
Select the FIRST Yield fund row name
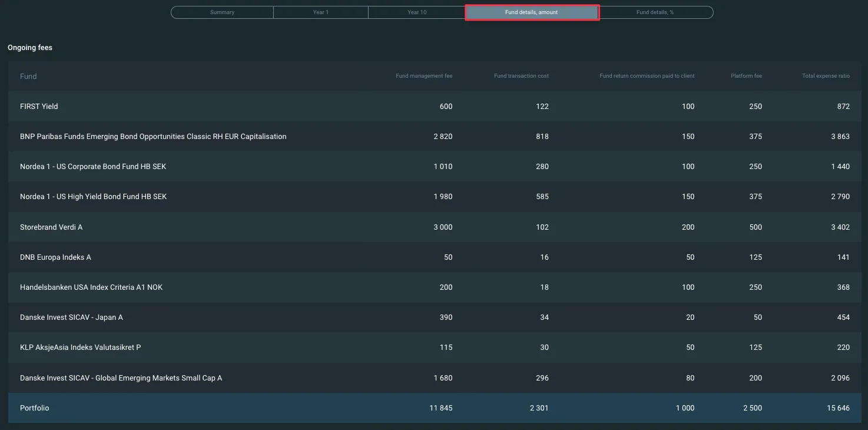pos(39,107)
